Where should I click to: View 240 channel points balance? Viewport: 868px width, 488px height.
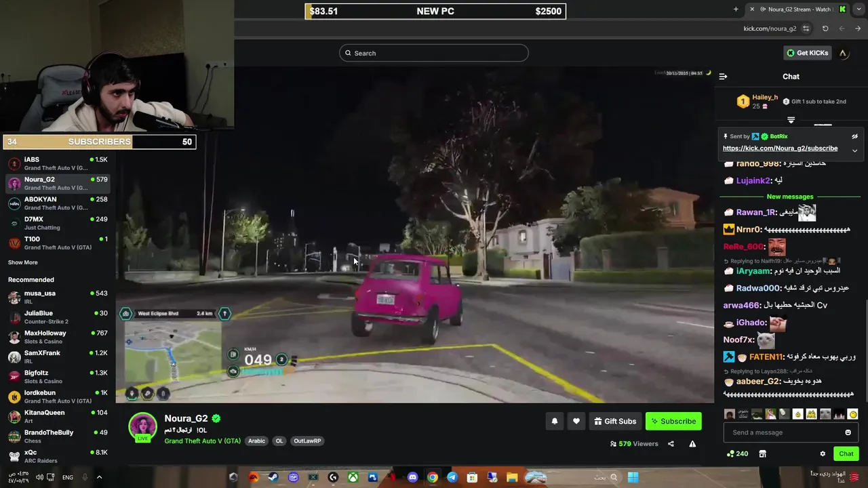(737, 453)
